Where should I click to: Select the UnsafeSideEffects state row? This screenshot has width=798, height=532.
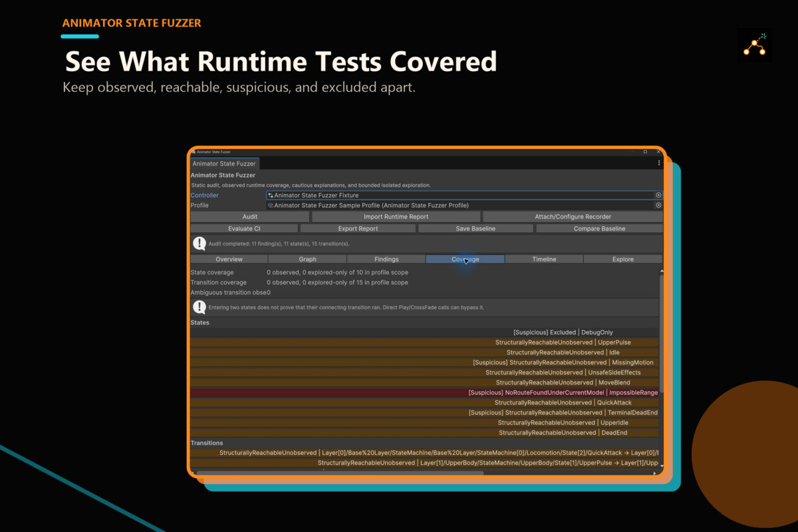pyautogui.click(x=424, y=372)
